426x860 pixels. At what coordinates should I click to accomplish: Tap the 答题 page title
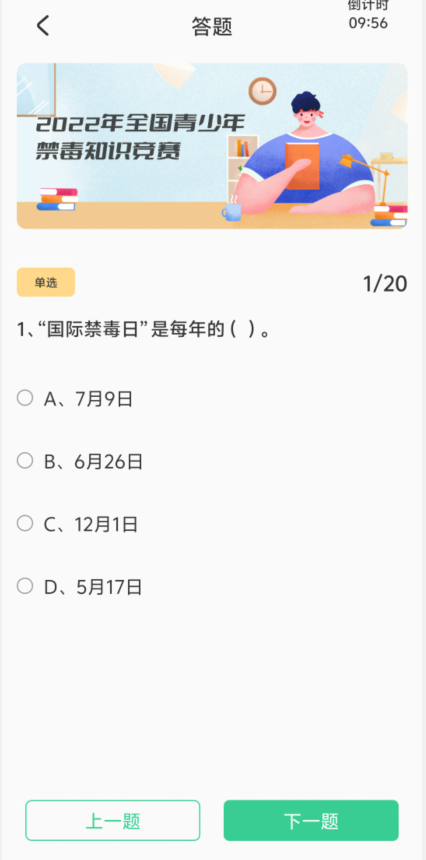coord(212,26)
